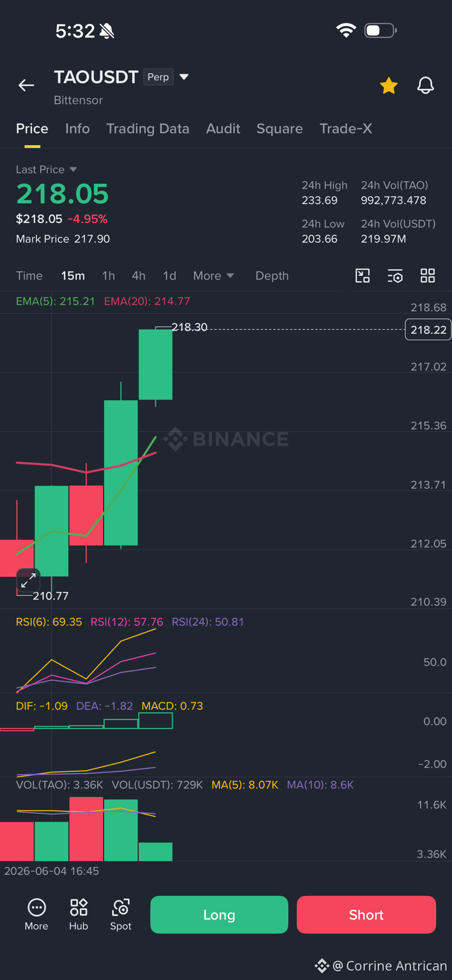
Task: Tap the green Long button
Action: coord(219,914)
